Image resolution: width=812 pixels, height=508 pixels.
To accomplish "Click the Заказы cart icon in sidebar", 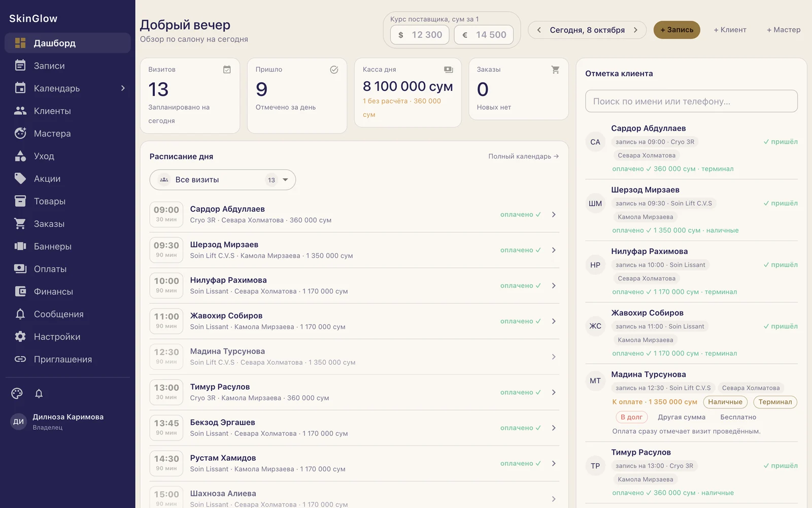I will click(20, 224).
